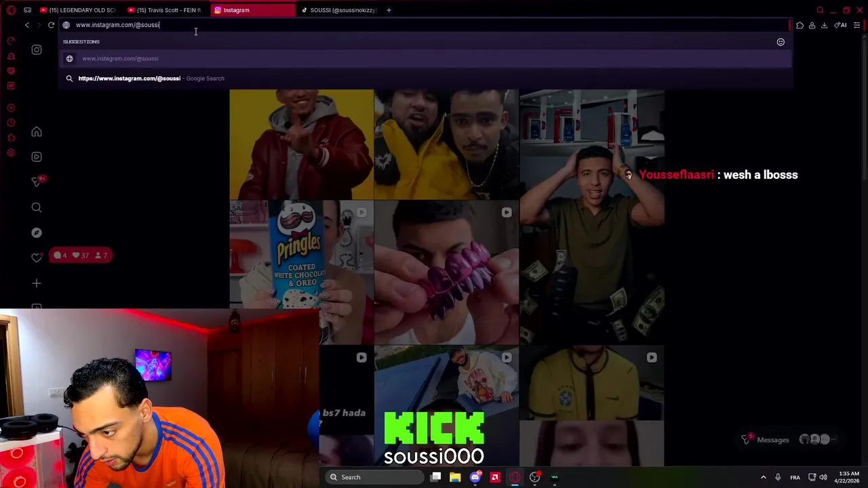Switch the FRA keyboard language indicator

(x=795, y=477)
